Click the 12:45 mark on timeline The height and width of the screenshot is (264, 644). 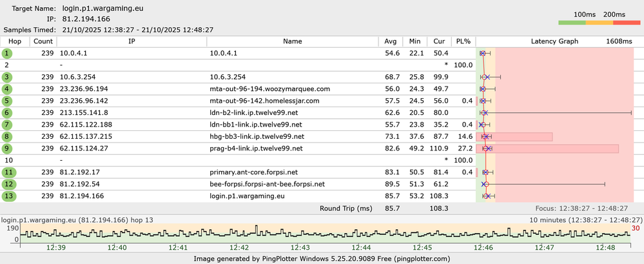422,248
